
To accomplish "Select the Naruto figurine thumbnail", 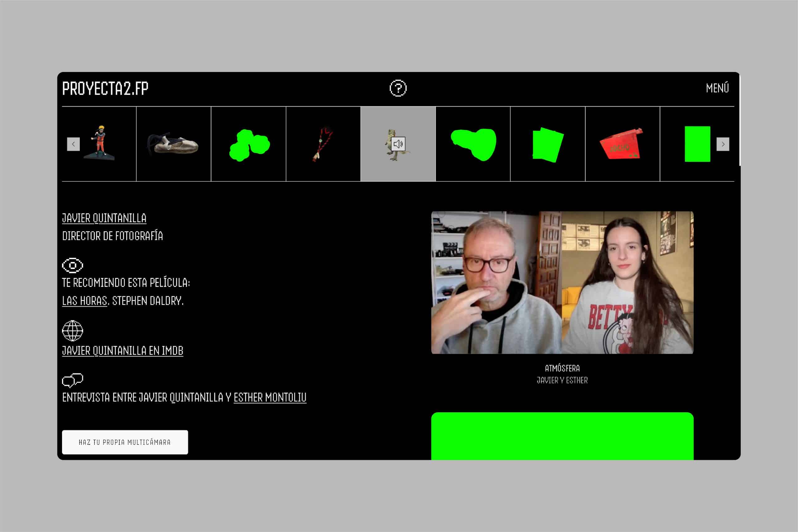I will click(x=99, y=143).
